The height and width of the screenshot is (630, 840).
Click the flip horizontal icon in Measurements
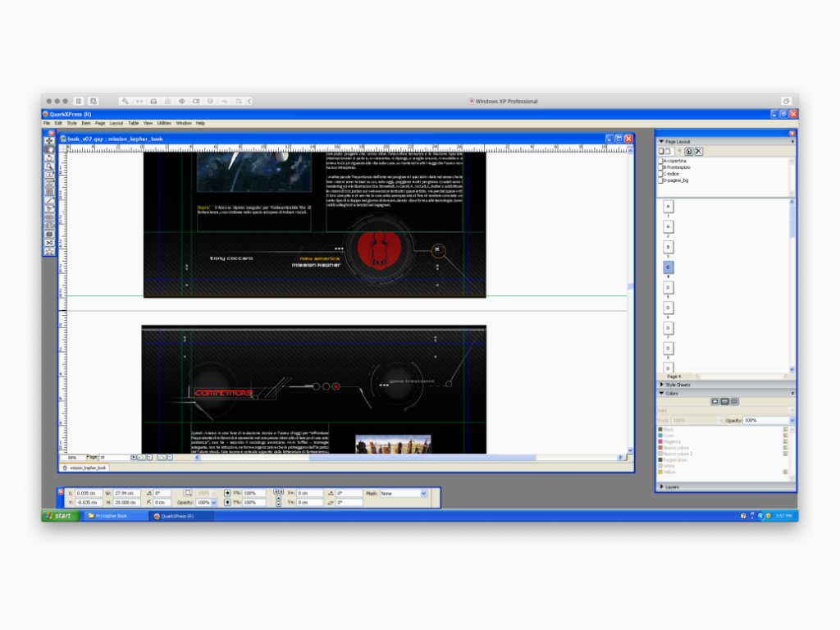click(227, 493)
